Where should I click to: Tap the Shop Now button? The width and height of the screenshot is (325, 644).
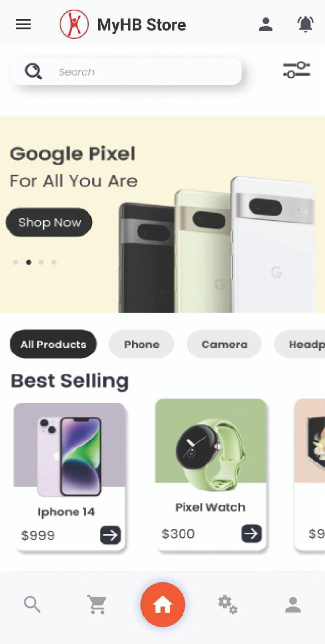(49, 222)
